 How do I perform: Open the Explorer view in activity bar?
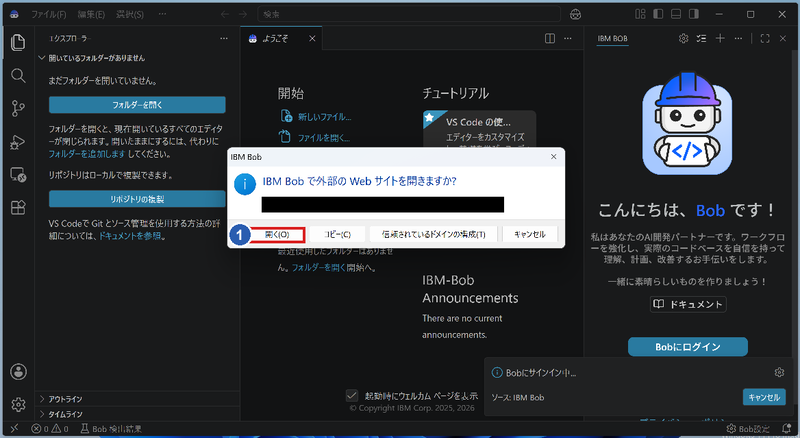coord(18,42)
